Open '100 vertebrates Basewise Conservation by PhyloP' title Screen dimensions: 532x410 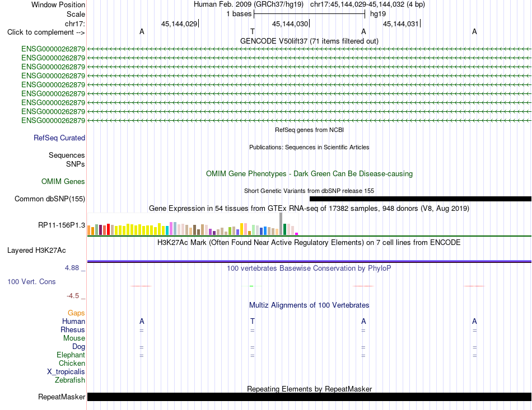[309, 268]
